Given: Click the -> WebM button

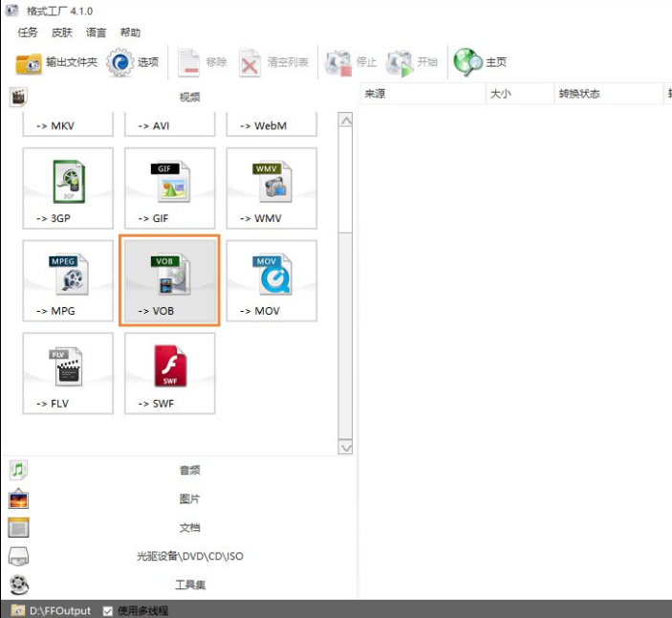Looking at the screenshot, I should coord(271,124).
